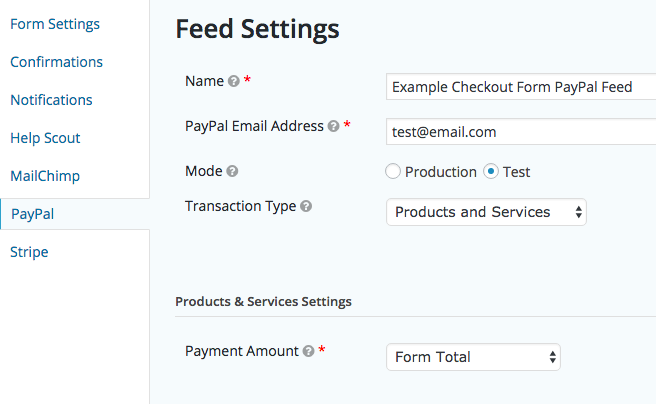
Task: Click the PayPal Email Address field
Action: (x=521, y=132)
